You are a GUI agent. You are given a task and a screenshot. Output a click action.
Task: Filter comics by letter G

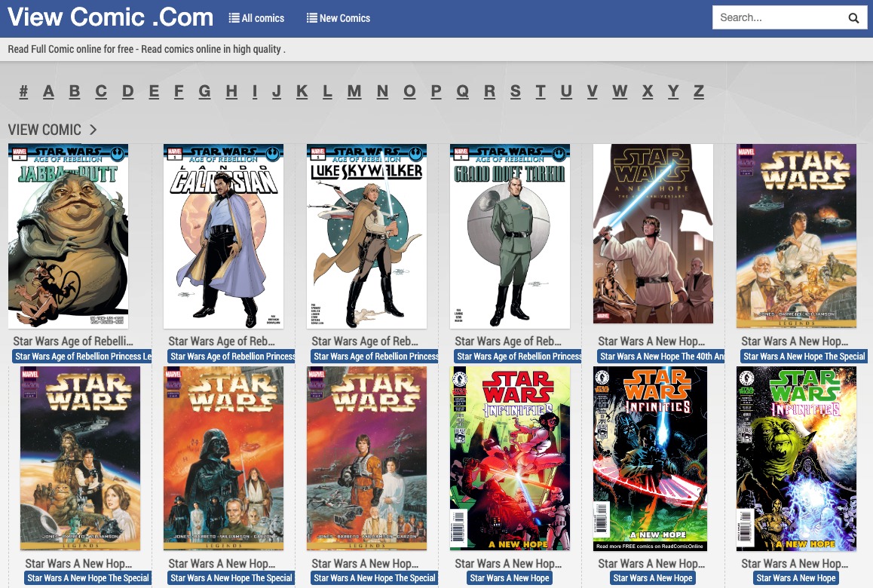[204, 91]
